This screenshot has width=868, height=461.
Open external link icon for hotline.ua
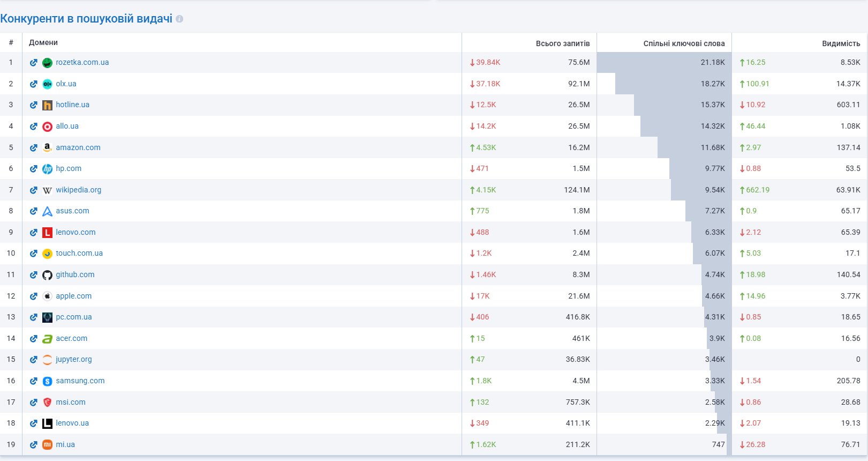pyautogui.click(x=33, y=105)
